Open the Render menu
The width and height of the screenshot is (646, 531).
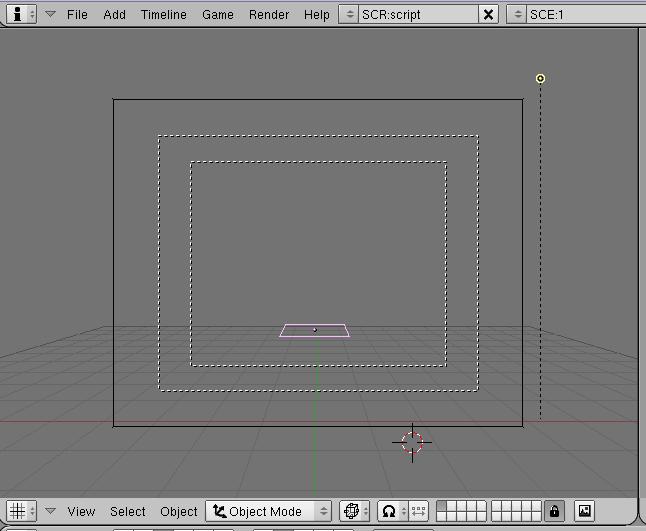[269, 14]
